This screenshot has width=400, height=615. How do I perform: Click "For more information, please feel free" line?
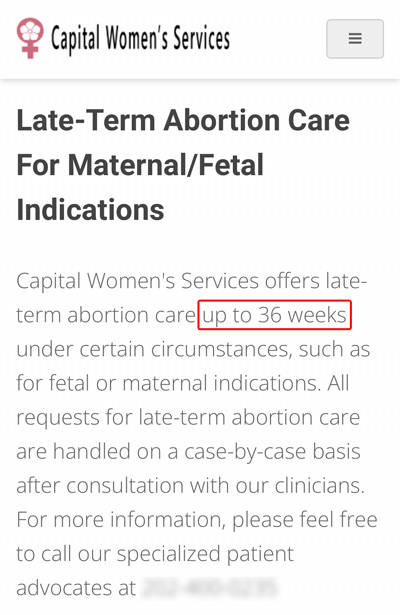click(x=197, y=520)
